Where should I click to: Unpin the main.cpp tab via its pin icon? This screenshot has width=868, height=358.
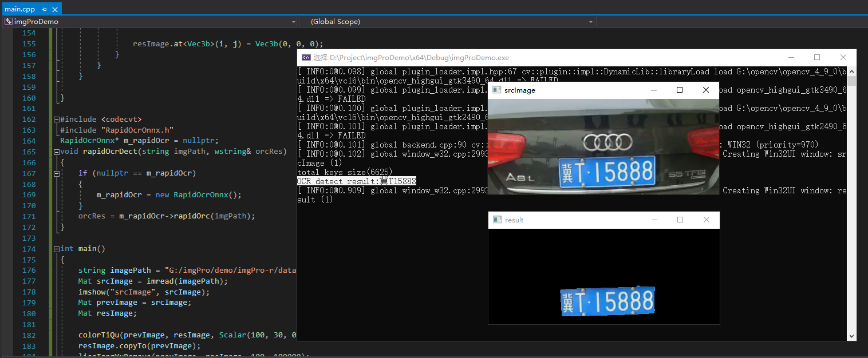[44, 9]
